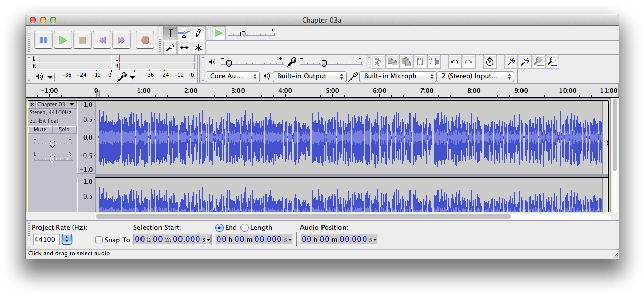Image resolution: width=644 pixels, height=295 pixels.
Task: Mute the Chapter 03 track
Action: pyautogui.click(x=40, y=130)
